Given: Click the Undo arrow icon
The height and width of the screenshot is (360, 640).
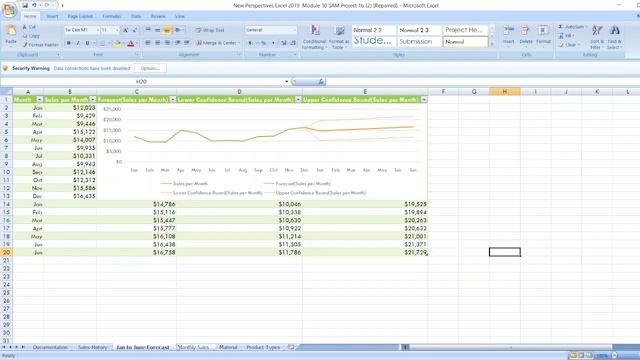Looking at the screenshot, I should pos(35,5).
